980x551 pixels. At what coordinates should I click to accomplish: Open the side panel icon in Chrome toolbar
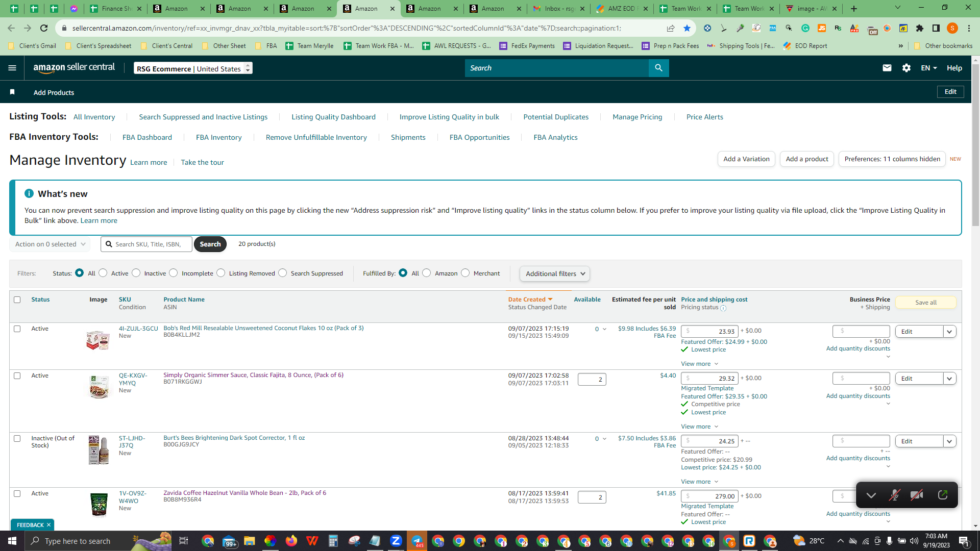click(936, 28)
